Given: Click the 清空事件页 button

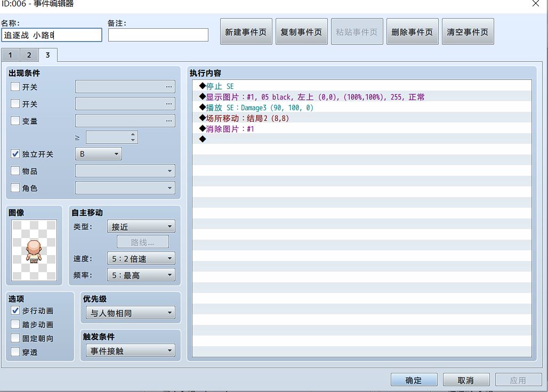Looking at the screenshot, I should (x=468, y=32).
